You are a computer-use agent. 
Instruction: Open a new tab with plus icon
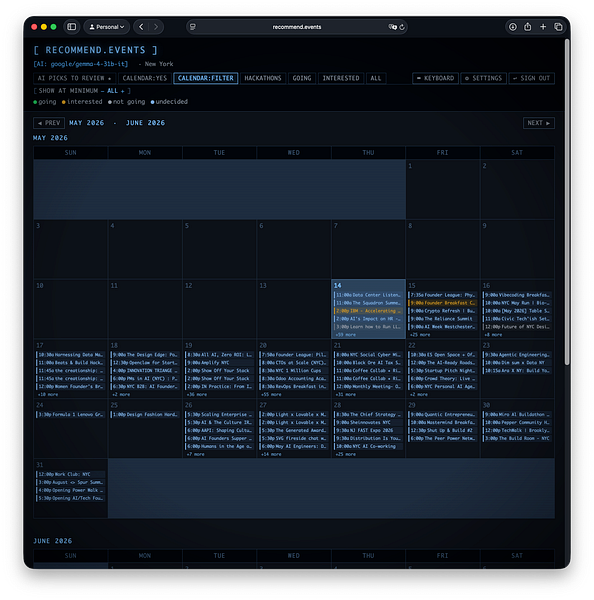tap(543, 27)
